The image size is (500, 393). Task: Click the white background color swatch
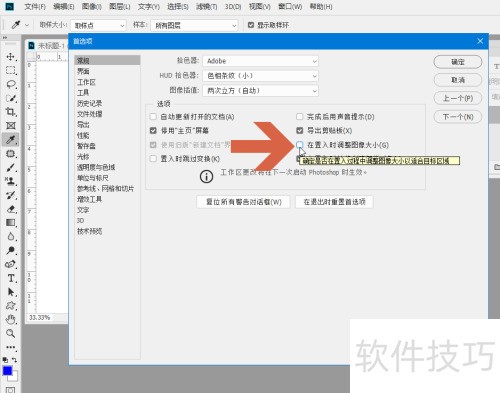pos(14,378)
